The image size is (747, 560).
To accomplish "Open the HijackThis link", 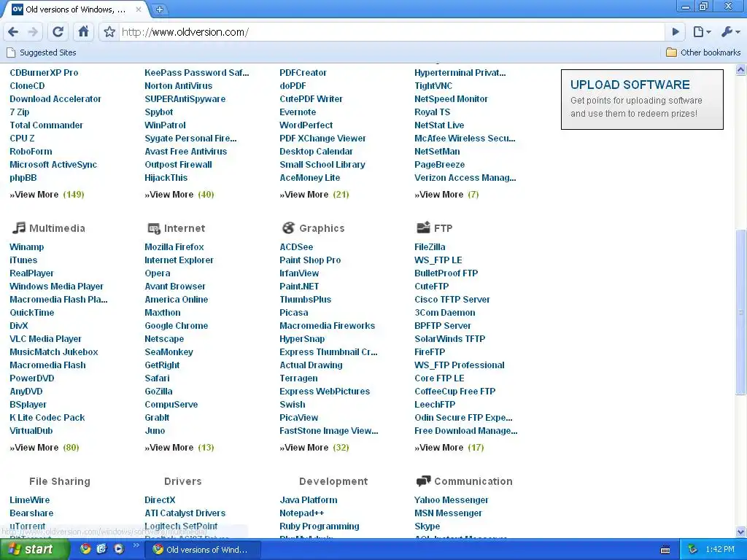I will [166, 177].
